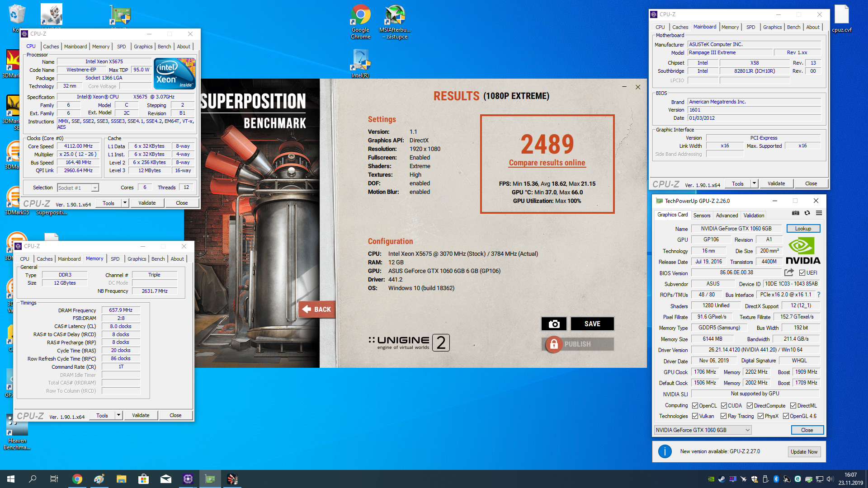Open File Explorer from taskbar
This screenshot has height=488, width=868.
121,479
